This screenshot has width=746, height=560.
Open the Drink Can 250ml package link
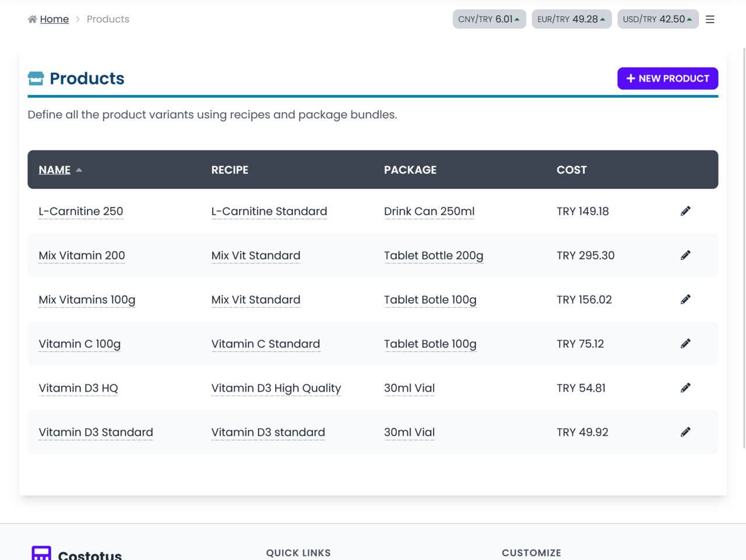[x=429, y=212]
